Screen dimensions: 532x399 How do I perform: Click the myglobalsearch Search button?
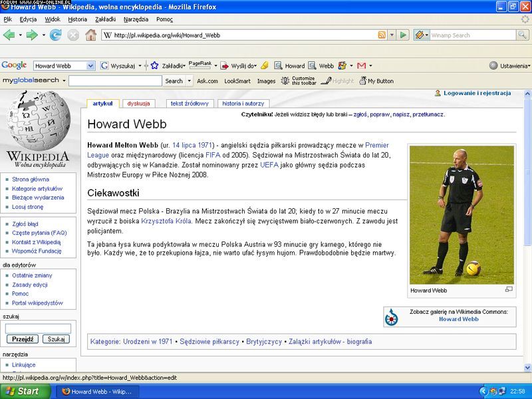pos(174,80)
